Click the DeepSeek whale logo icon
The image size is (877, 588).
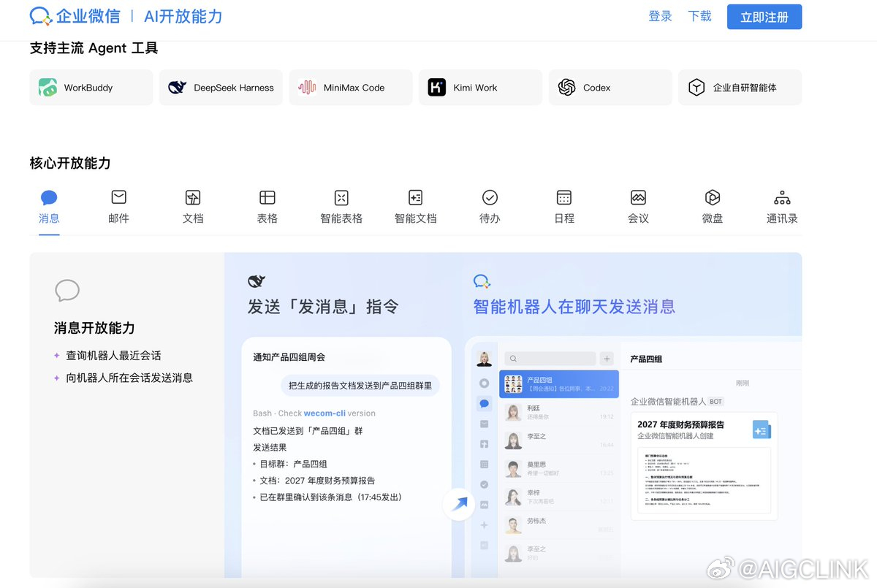point(178,88)
